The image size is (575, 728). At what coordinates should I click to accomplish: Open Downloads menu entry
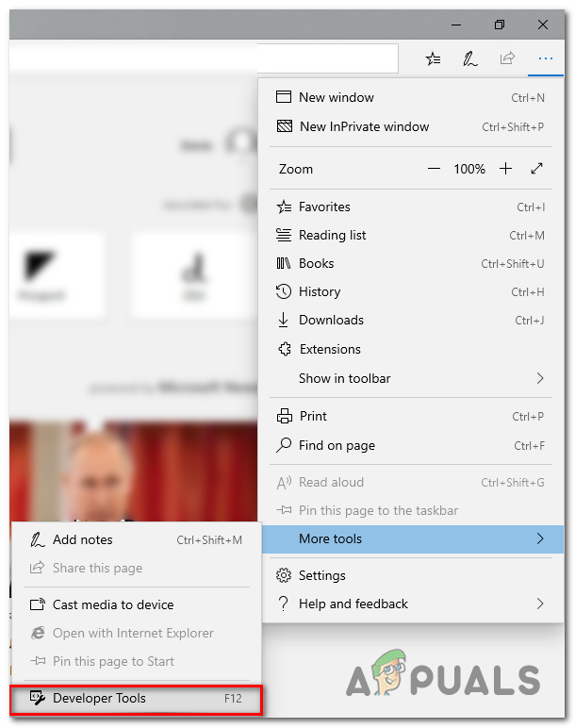click(x=411, y=320)
